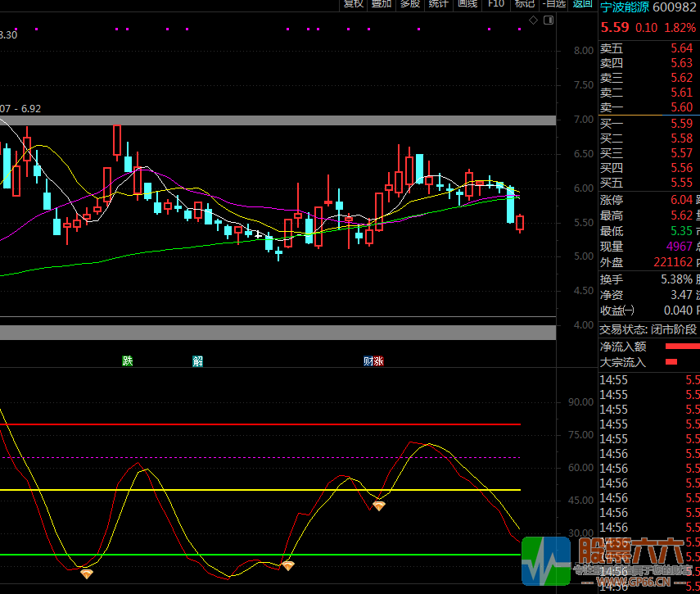Click the 90.00 indicator axis label
The width and height of the screenshot is (700, 594).
[x=580, y=402]
